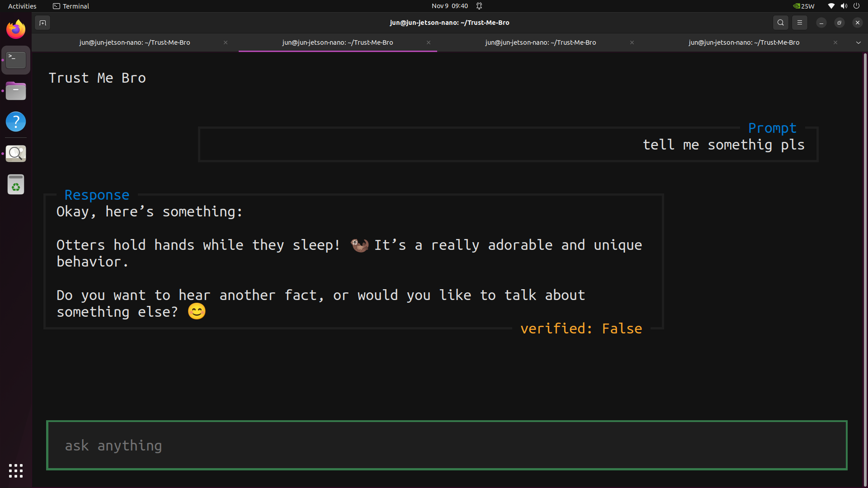Viewport: 868px width, 488px height.
Task: Launch Firefox from the dock
Action: (x=16, y=30)
